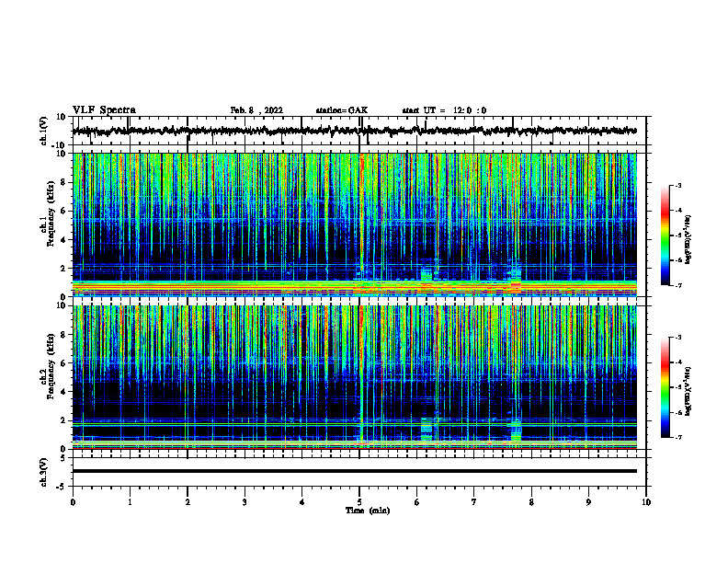Viewport: 728px width, 563px height.
Task: Click the '-7' tick on lower color scale
Action: [x=678, y=438]
